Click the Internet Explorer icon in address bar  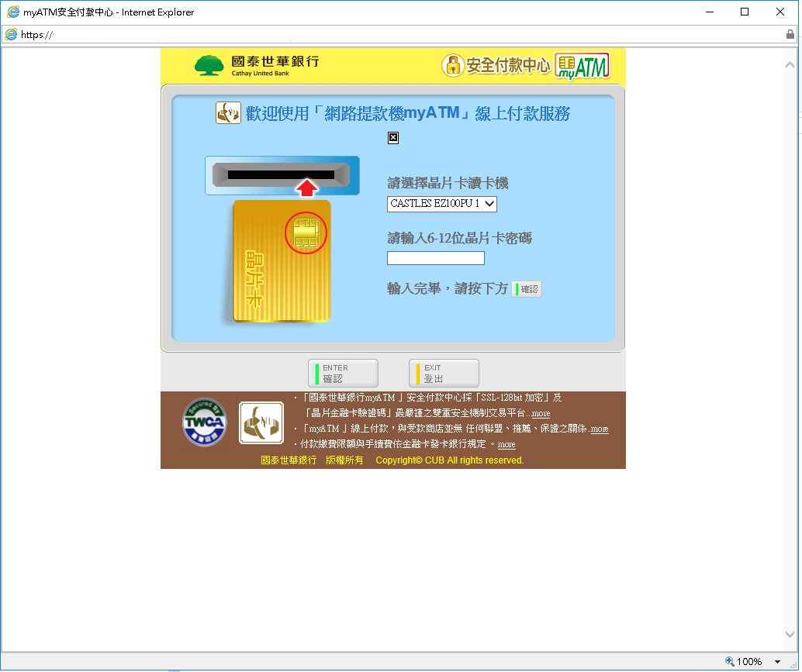11,34
